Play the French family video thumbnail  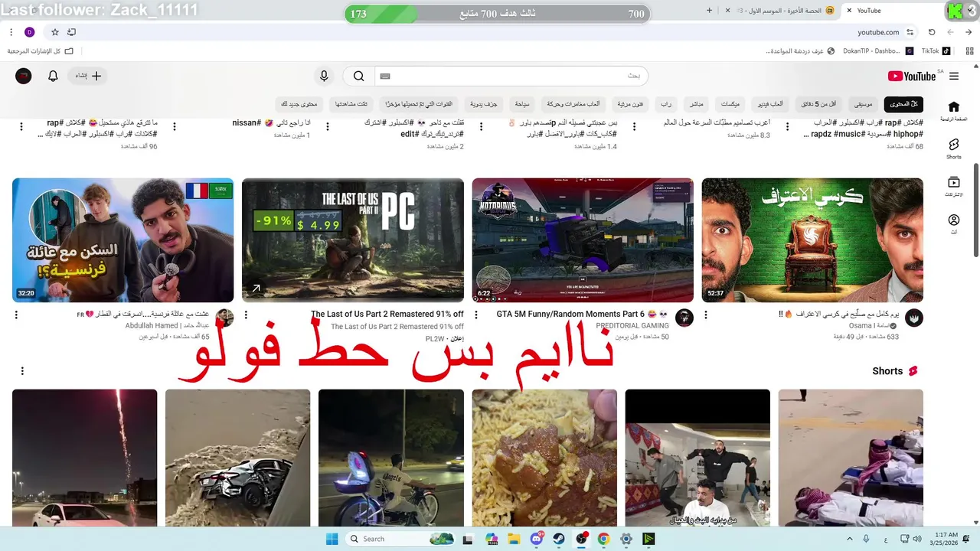[122, 240]
